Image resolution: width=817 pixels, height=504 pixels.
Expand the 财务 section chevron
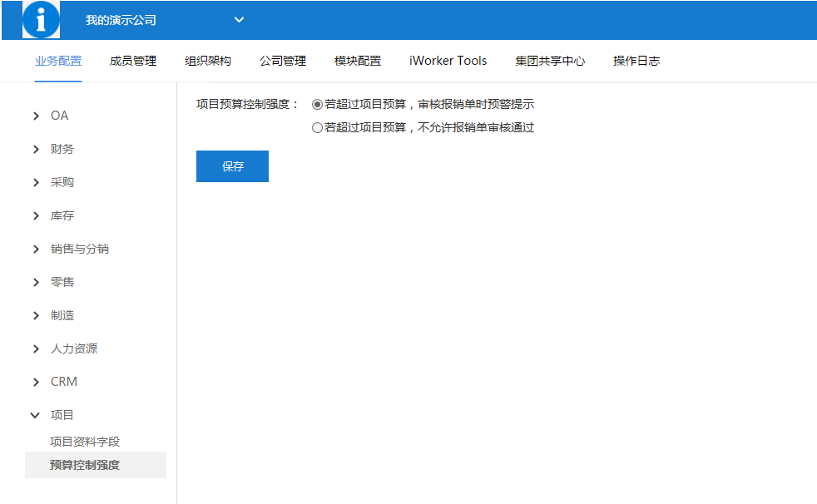click(36, 150)
